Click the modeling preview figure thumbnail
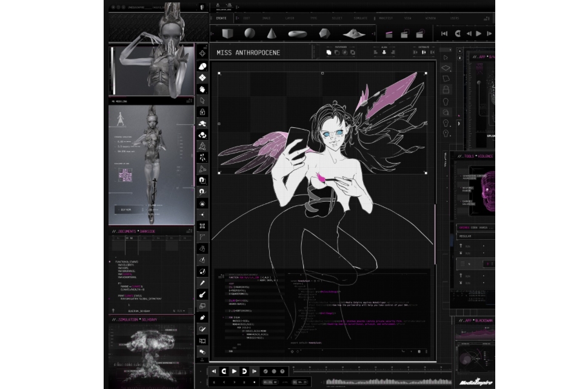 coord(152,165)
